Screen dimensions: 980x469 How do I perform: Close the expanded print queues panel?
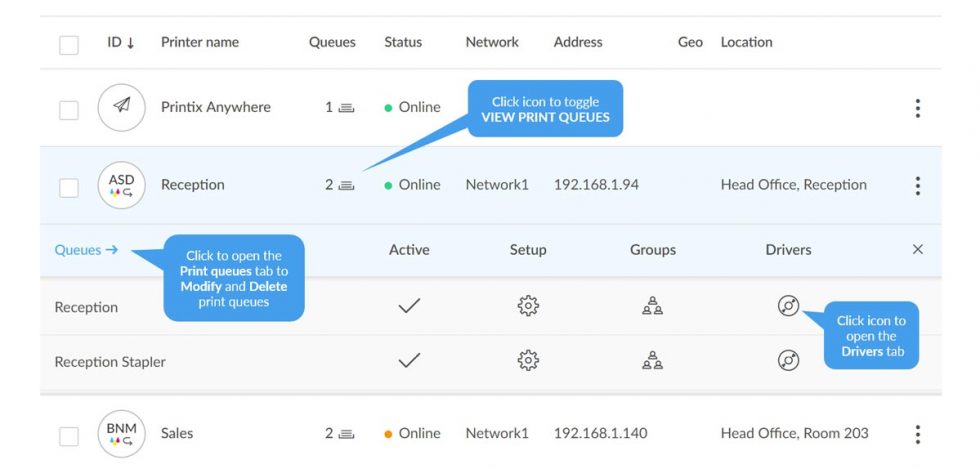point(918,250)
